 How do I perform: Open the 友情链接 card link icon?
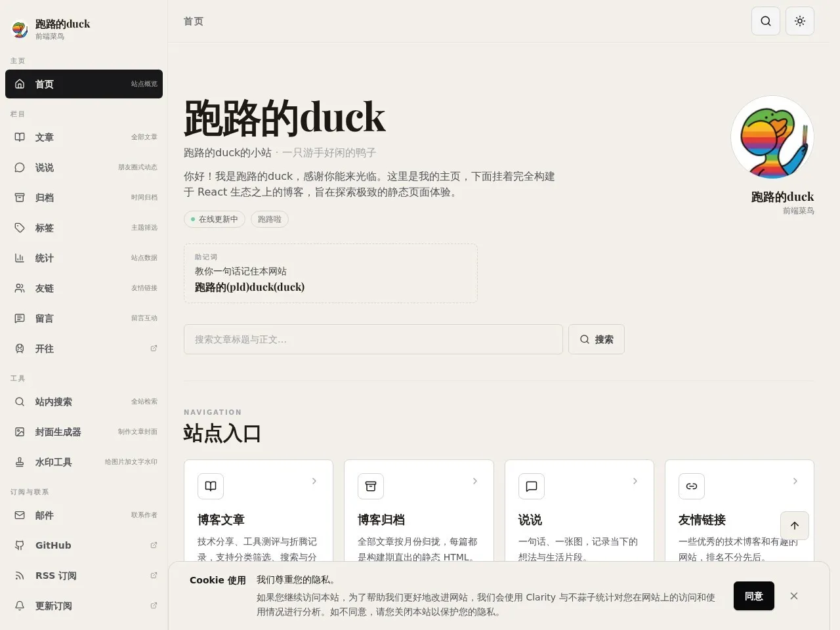(x=692, y=486)
